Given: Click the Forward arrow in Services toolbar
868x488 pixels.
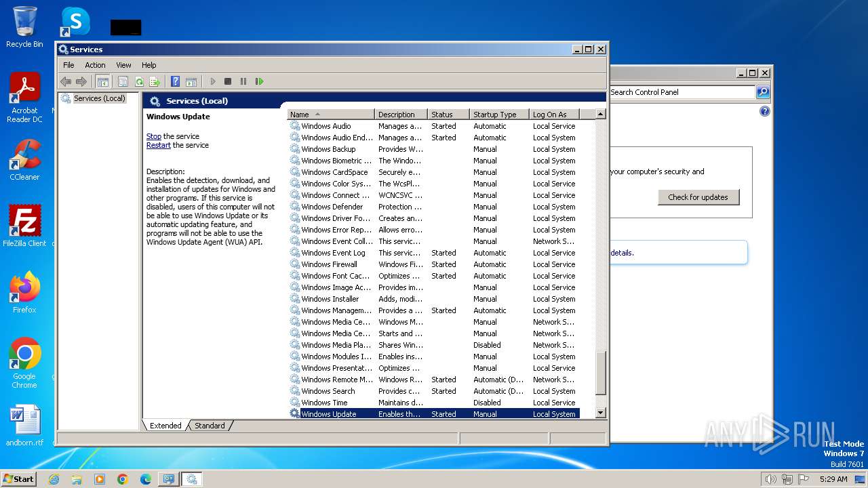Looking at the screenshot, I should pyautogui.click(x=81, y=81).
